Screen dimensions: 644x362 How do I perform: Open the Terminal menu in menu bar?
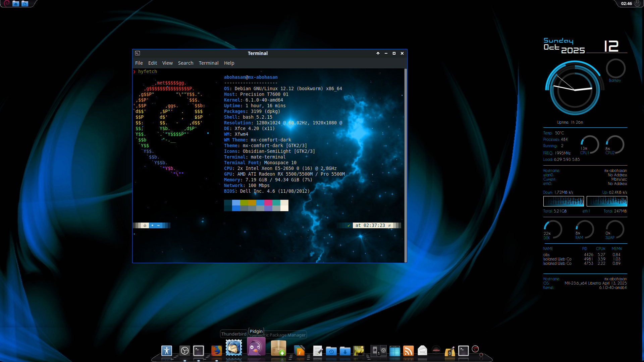(208, 63)
